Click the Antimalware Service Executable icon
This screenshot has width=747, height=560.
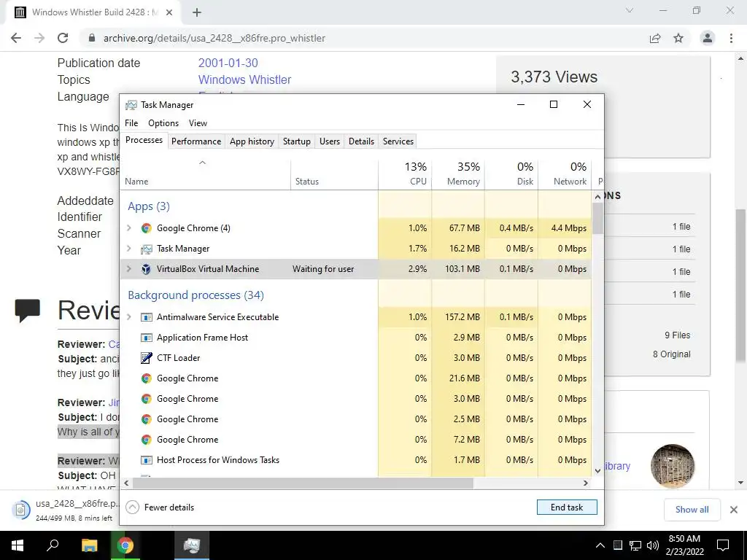tap(147, 317)
